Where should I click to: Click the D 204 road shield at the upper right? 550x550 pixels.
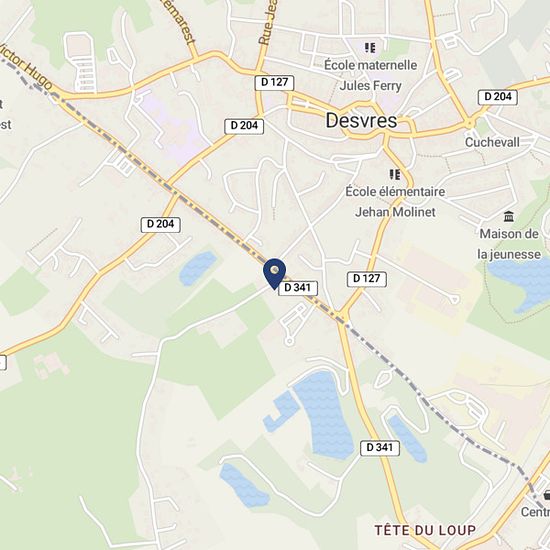498,97
